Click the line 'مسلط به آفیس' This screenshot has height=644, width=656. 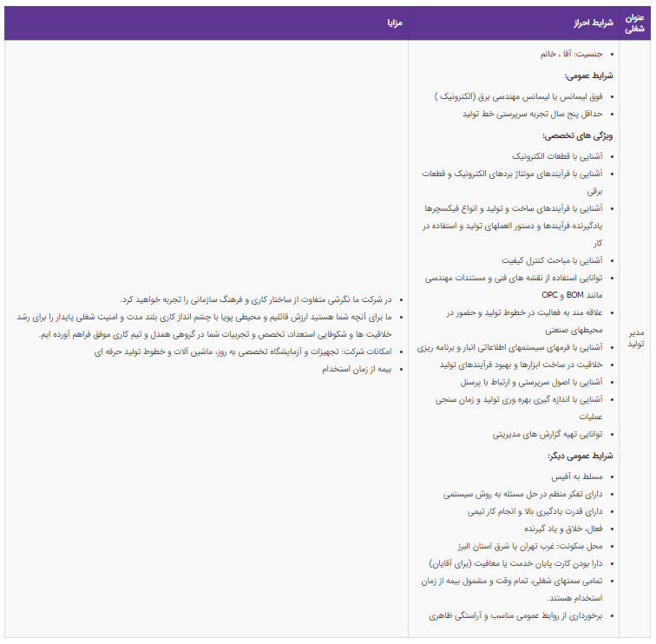(576, 477)
